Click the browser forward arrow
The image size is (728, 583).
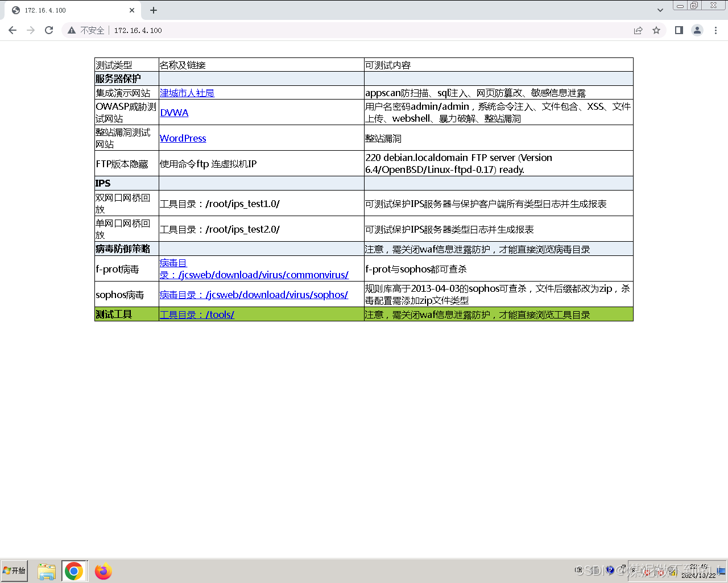click(31, 30)
